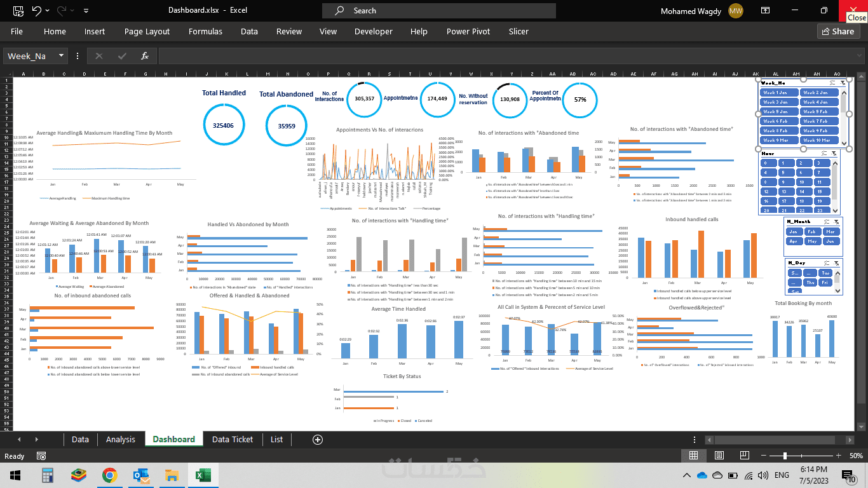Switch to Normal view icon
The image size is (868, 488).
click(x=694, y=456)
